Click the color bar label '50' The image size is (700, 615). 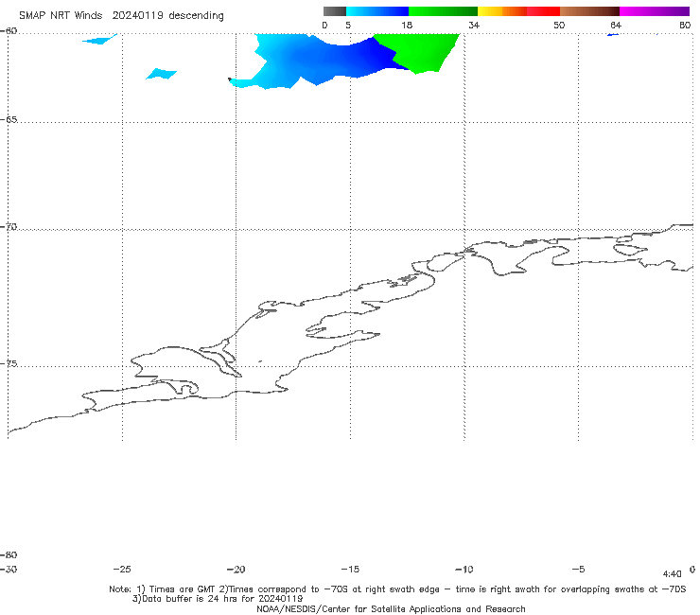(x=559, y=25)
